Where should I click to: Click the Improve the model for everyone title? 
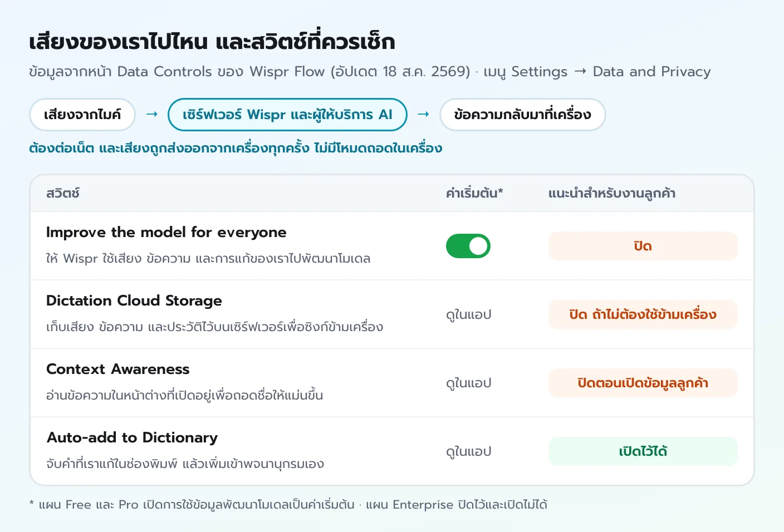point(166,232)
